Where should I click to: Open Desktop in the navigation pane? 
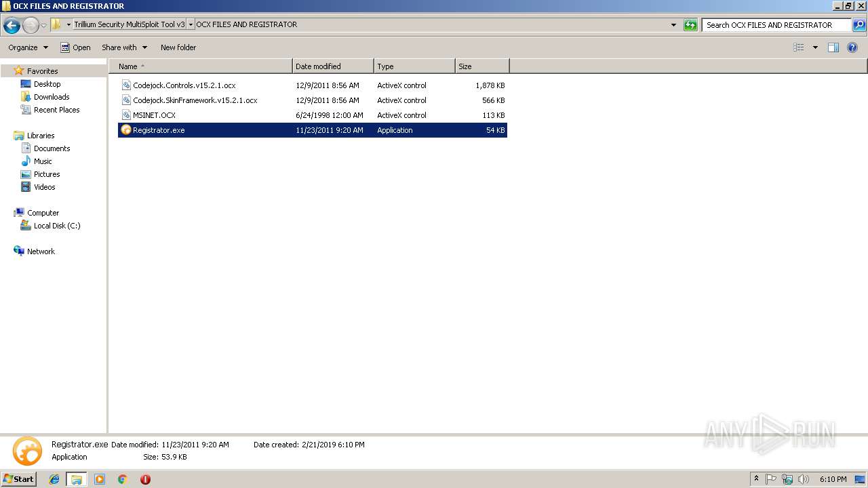[47, 84]
